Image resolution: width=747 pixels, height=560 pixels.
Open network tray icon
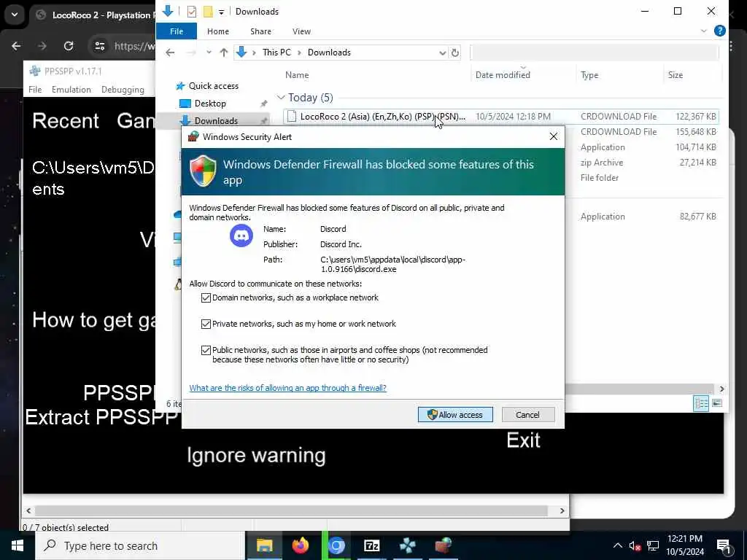(653, 545)
